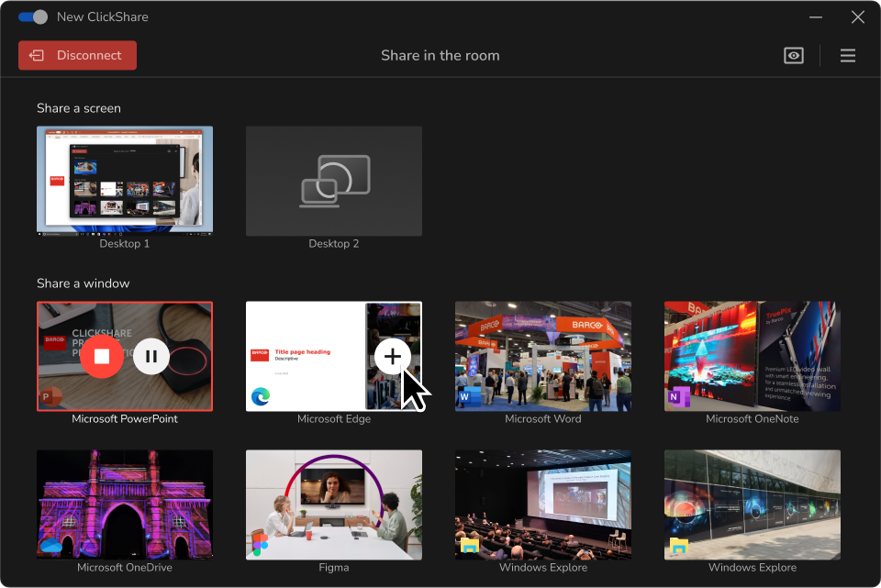Share the second Windows Explore window
Screen dimensions: 881x588
tap(752, 505)
